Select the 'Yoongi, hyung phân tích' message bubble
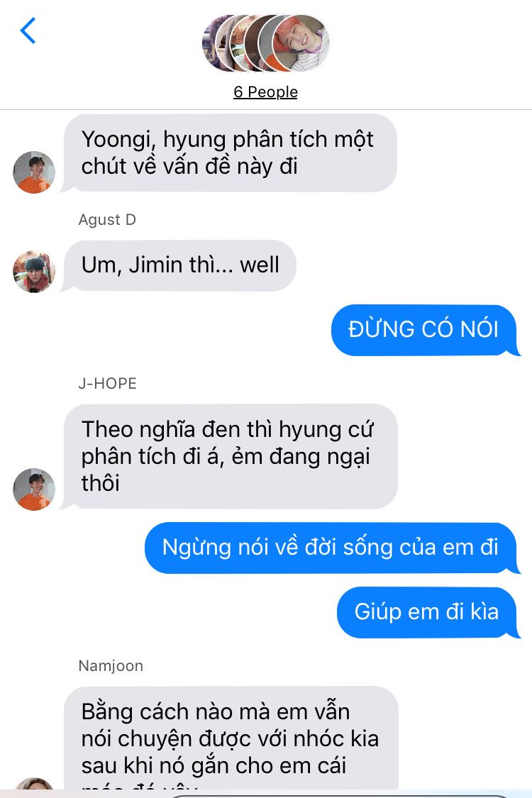Image resolution: width=532 pixels, height=798 pixels. click(228, 153)
